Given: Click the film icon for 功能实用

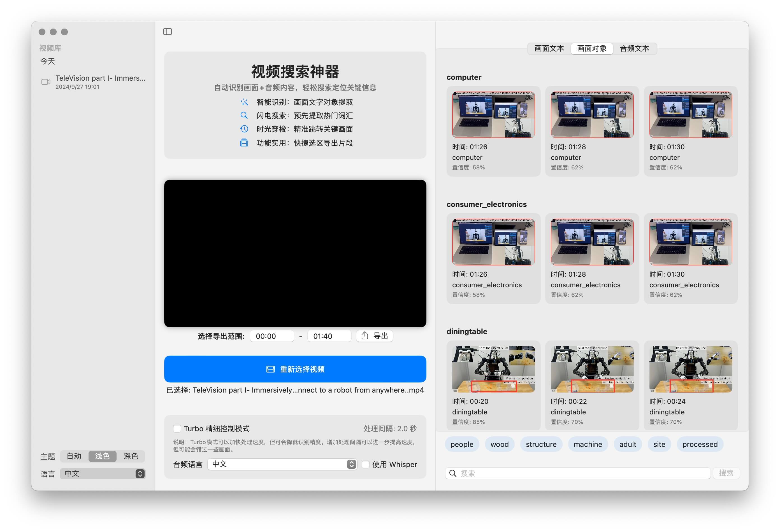Looking at the screenshot, I should (x=244, y=143).
